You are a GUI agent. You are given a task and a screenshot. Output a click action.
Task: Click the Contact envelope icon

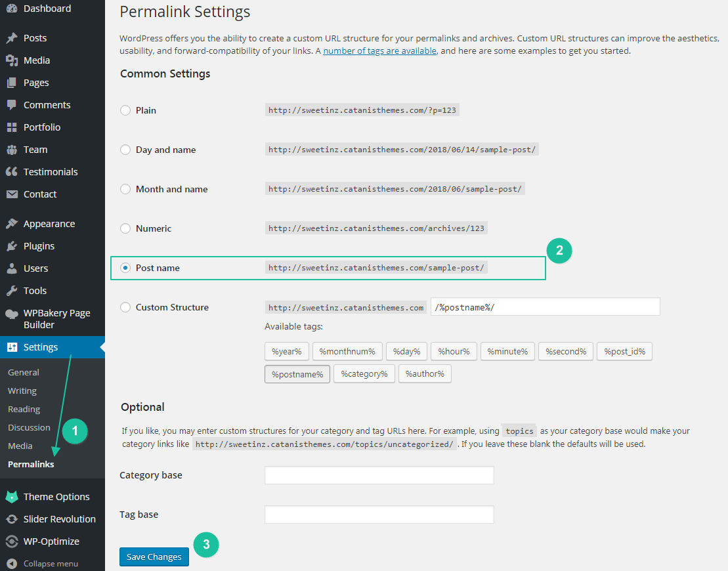click(x=12, y=194)
